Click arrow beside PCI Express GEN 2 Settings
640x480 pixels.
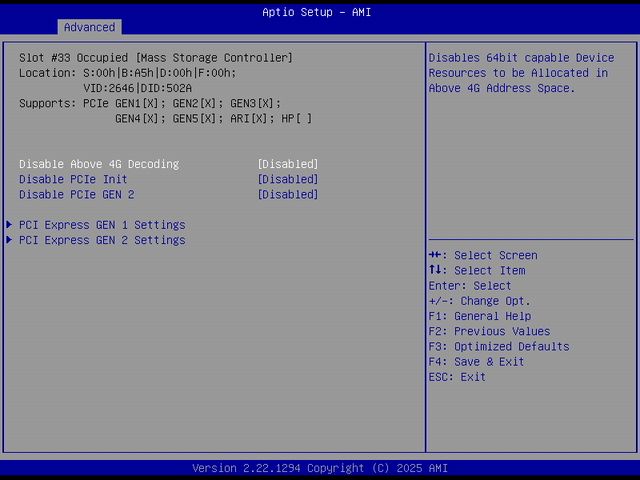9,240
